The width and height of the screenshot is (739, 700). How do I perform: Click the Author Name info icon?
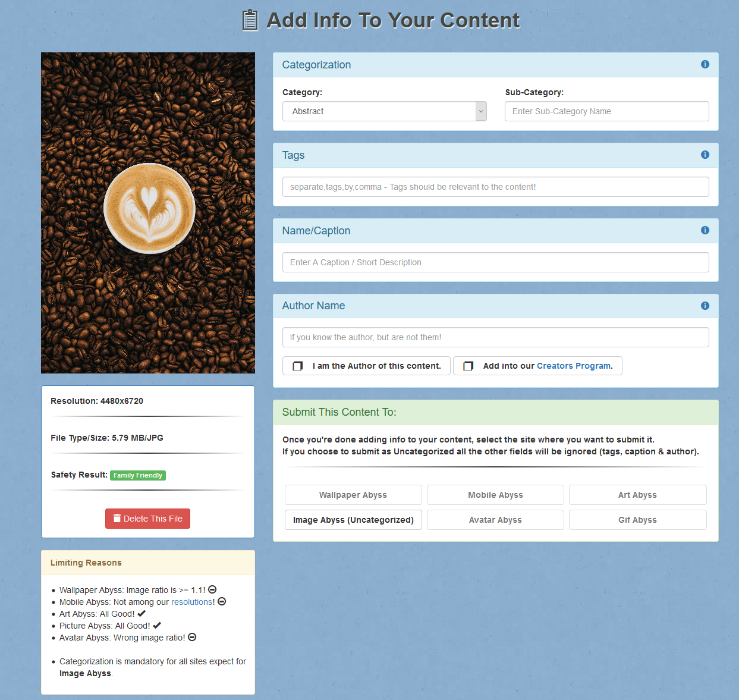pyautogui.click(x=705, y=306)
